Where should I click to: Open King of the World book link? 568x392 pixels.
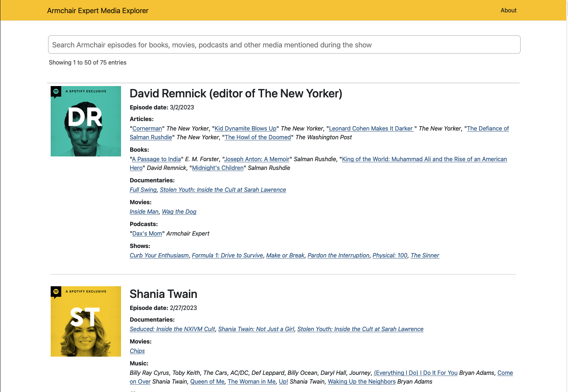[x=424, y=159]
